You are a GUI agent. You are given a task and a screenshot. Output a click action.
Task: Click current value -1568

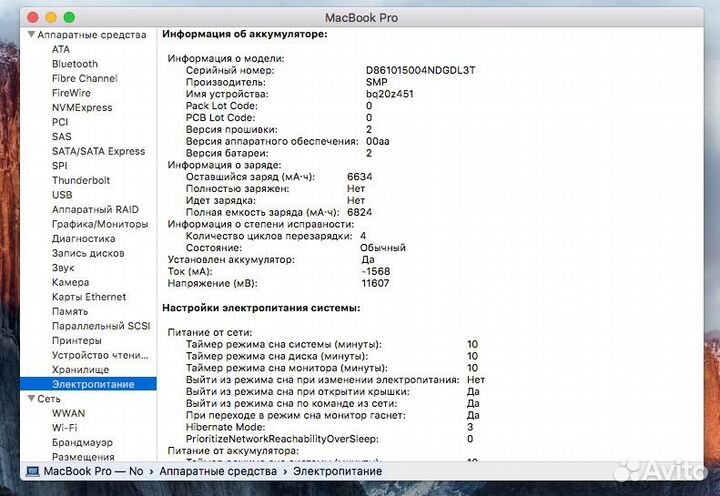tap(376, 271)
